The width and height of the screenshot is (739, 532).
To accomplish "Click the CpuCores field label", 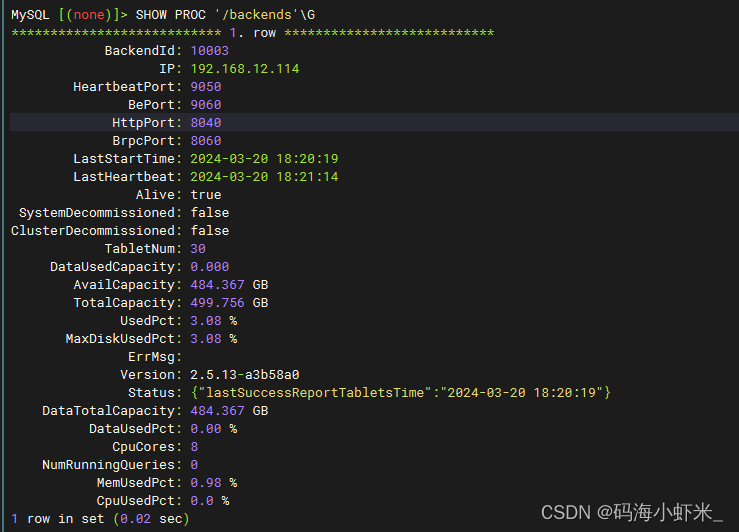I will pyautogui.click(x=147, y=447).
